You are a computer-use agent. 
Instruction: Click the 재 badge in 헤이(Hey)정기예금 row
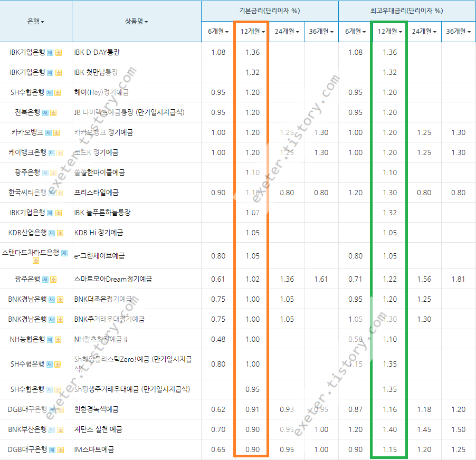point(50,93)
